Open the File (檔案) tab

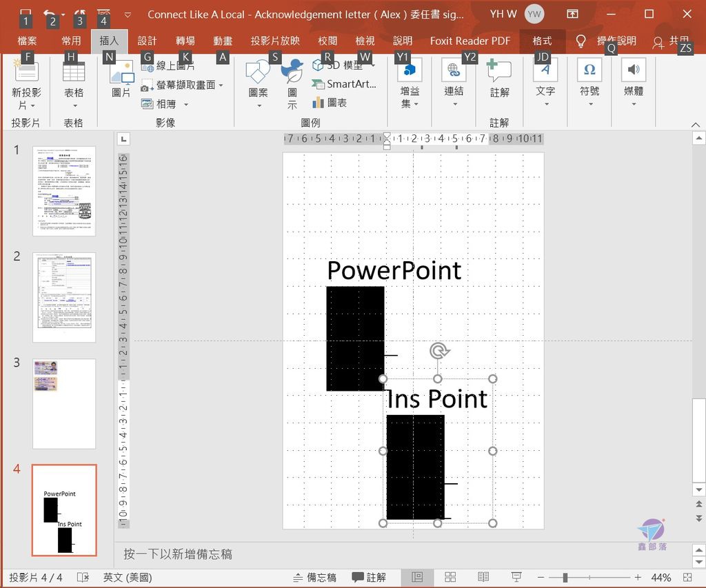coord(27,41)
